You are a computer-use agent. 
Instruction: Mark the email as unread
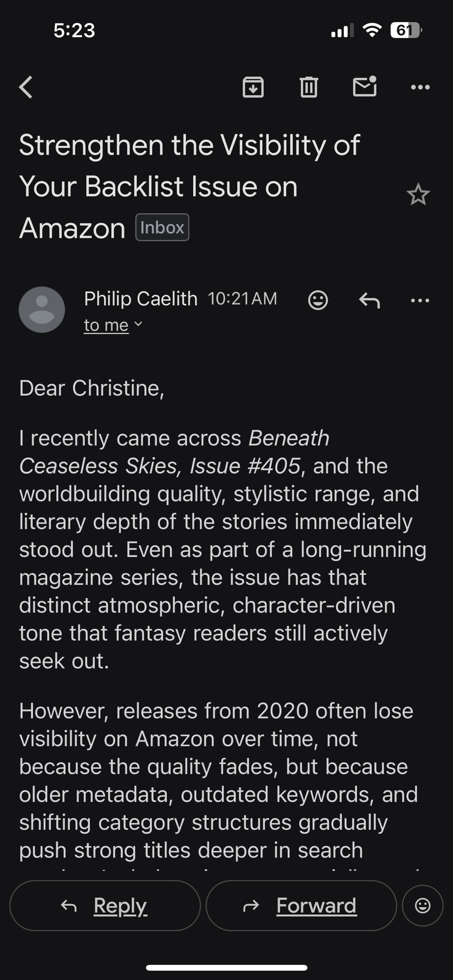[364, 87]
